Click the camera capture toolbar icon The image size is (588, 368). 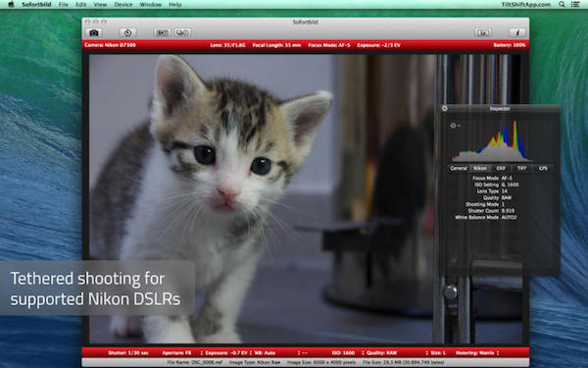pos(94,32)
